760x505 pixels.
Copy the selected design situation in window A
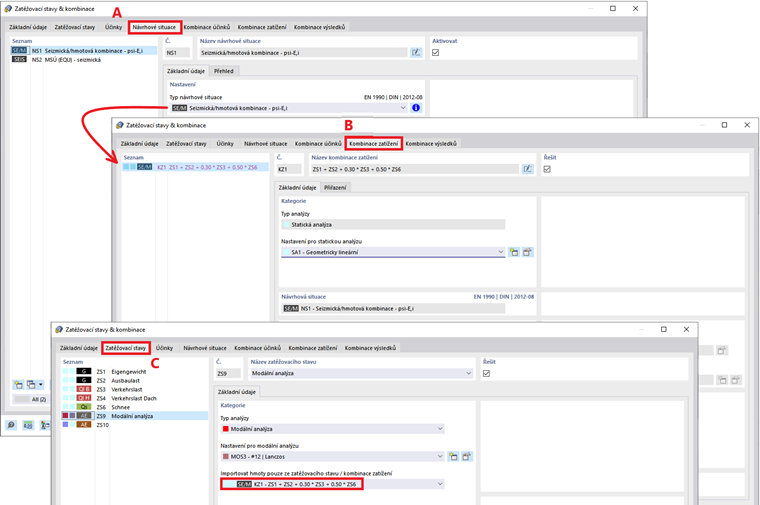pyautogui.click(x=32, y=385)
